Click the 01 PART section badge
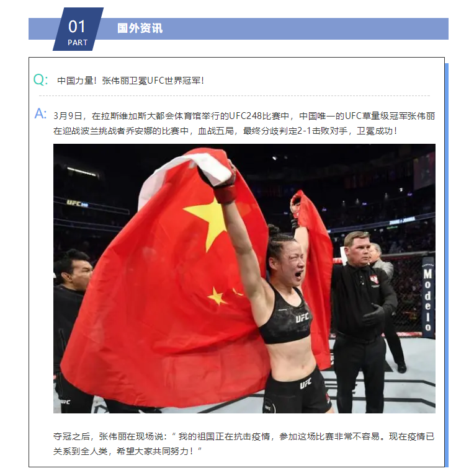The image size is (456, 476). pos(78,29)
